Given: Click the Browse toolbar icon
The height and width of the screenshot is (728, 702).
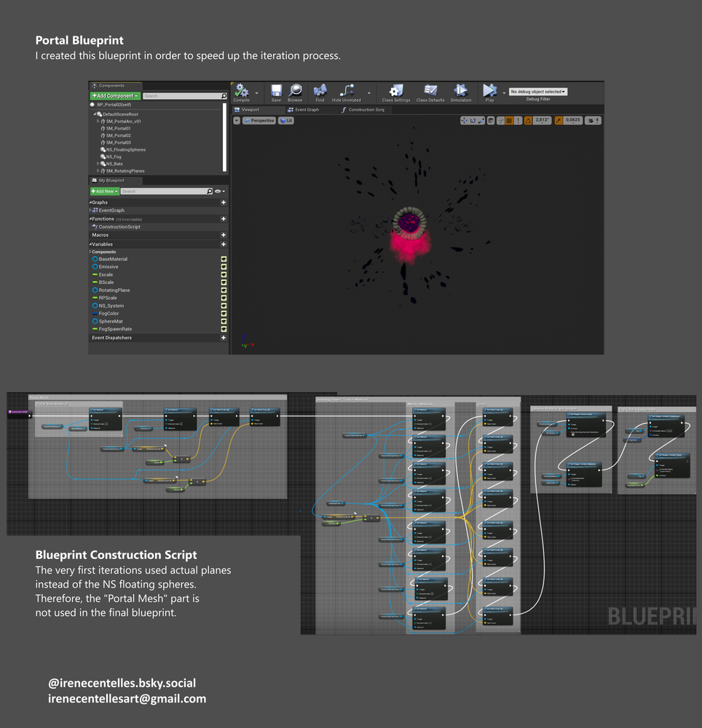Looking at the screenshot, I should [295, 92].
